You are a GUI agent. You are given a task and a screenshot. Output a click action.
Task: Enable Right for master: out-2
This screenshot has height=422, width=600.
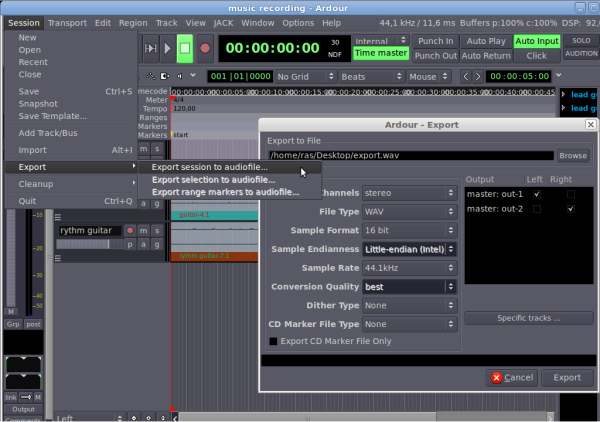point(571,209)
